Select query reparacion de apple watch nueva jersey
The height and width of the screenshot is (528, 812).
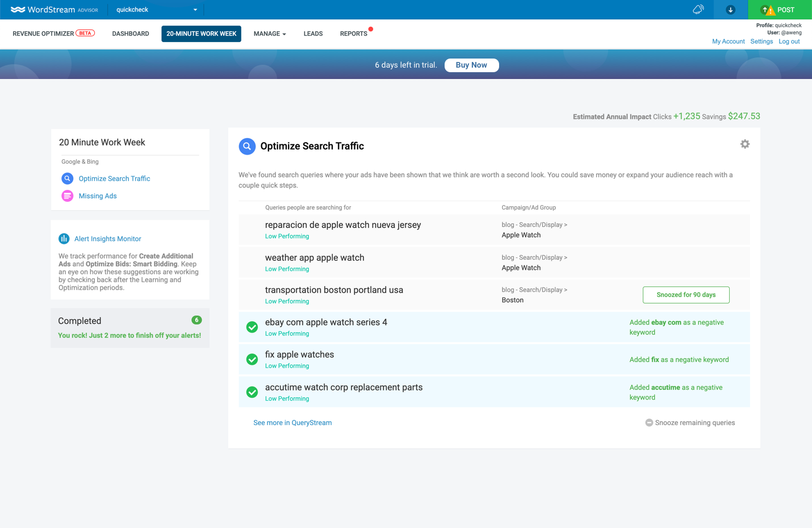click(x=343, y=225)
